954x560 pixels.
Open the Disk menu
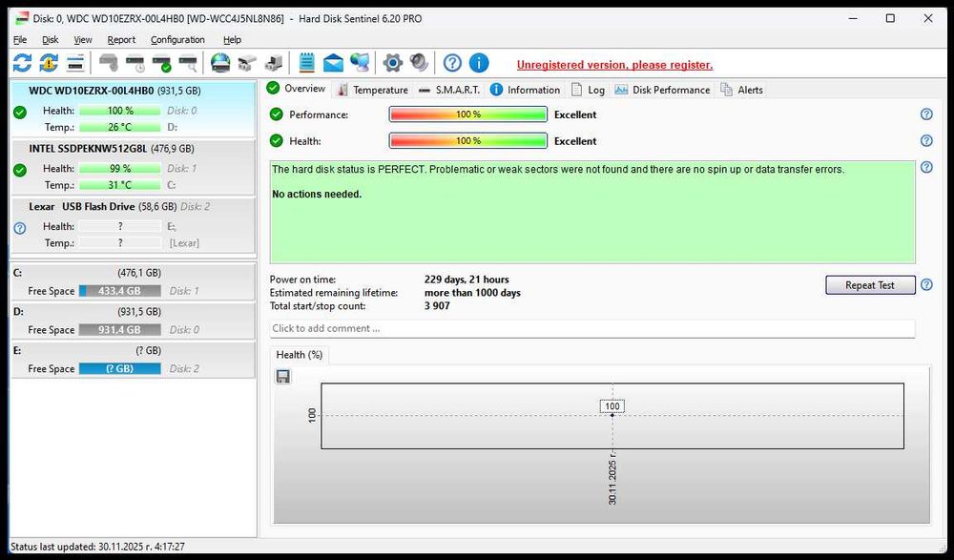tap(50, 39)
